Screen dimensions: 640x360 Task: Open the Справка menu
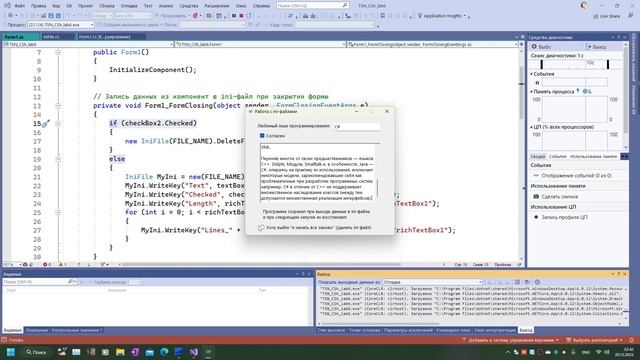[x=261, y=6]
